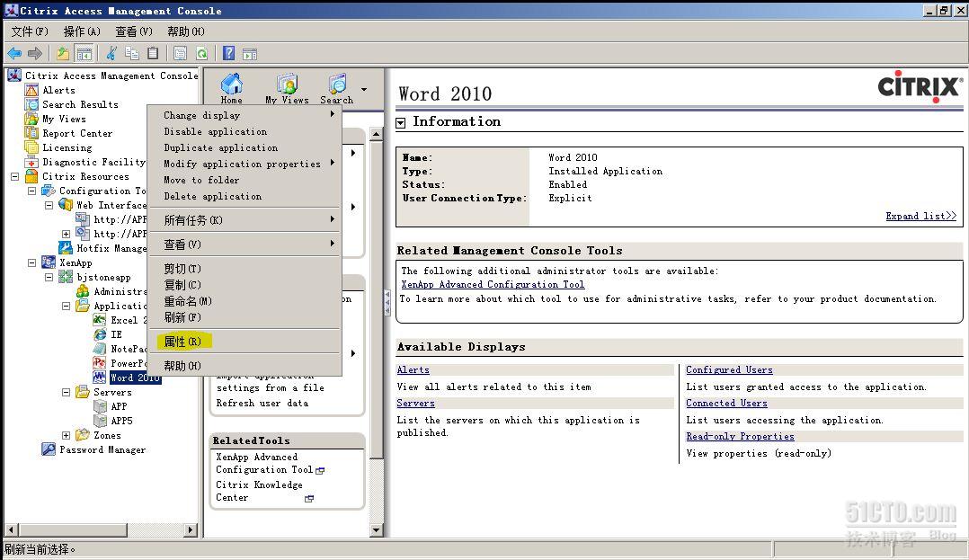The image size is (969, 560).
Task: Select Licensing node in the tree
Action: pos(67,147)
